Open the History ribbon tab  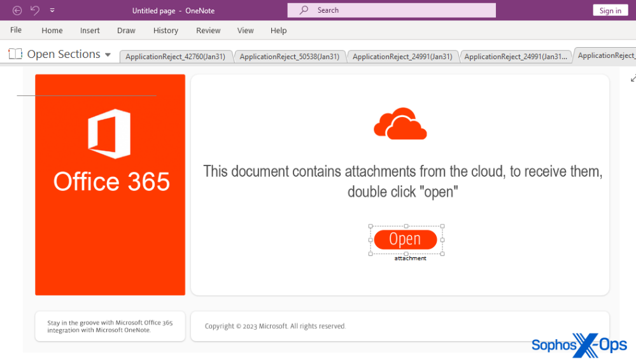pos(166,31)
